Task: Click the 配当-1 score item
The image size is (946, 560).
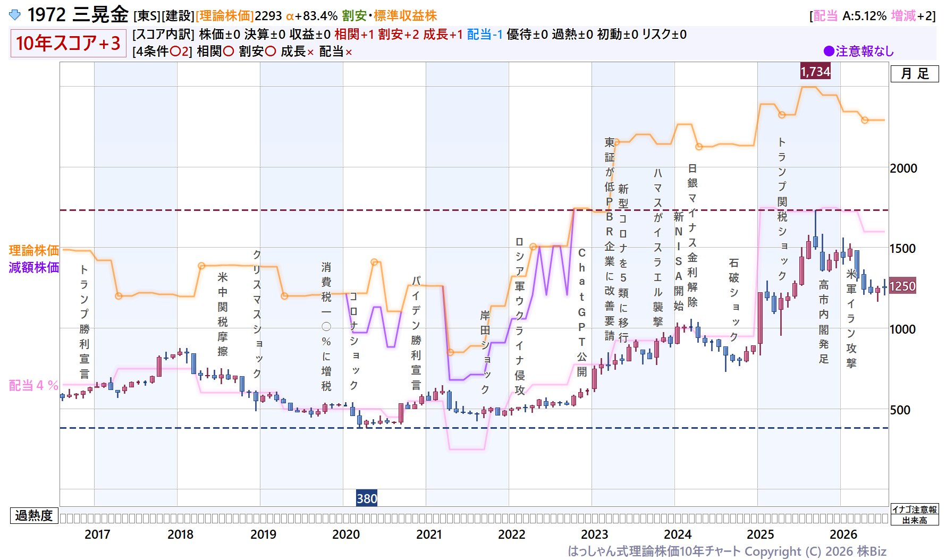Action: tap(485, 35)
